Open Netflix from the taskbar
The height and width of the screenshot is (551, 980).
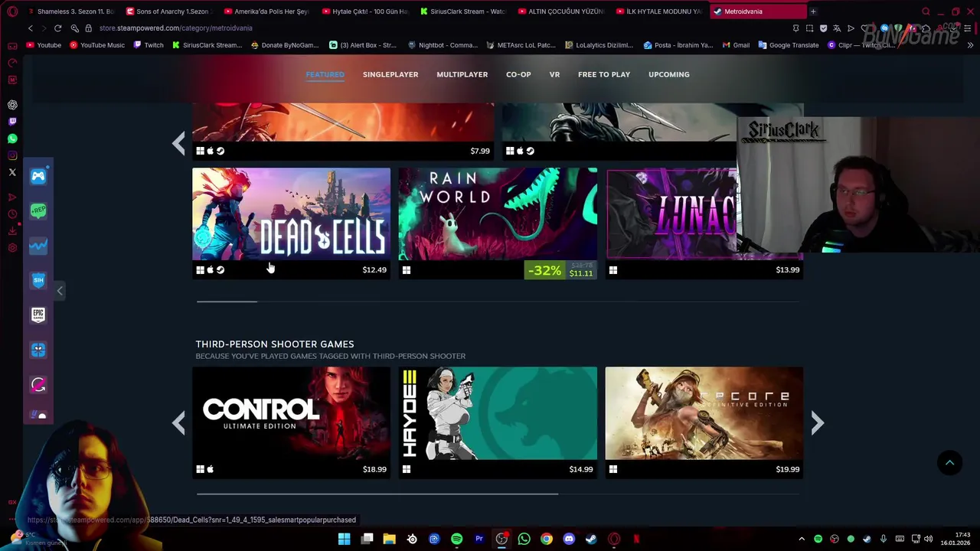[635, 539]
